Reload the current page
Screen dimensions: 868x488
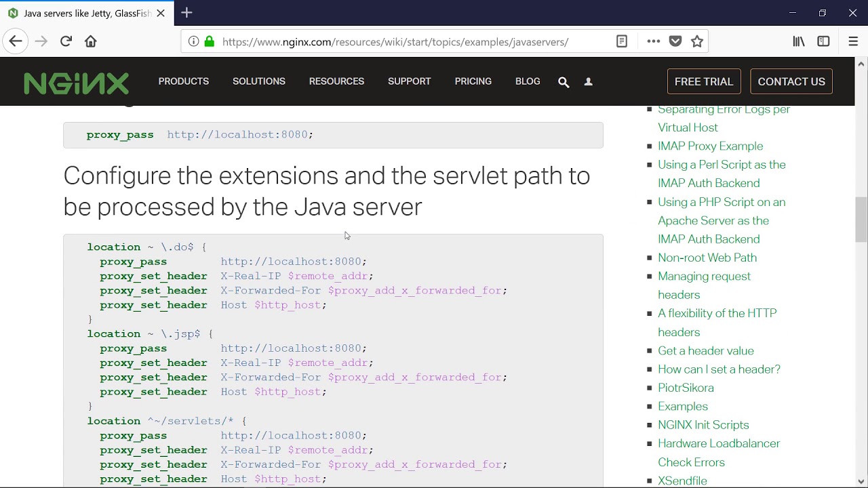(x=66, y=41)
